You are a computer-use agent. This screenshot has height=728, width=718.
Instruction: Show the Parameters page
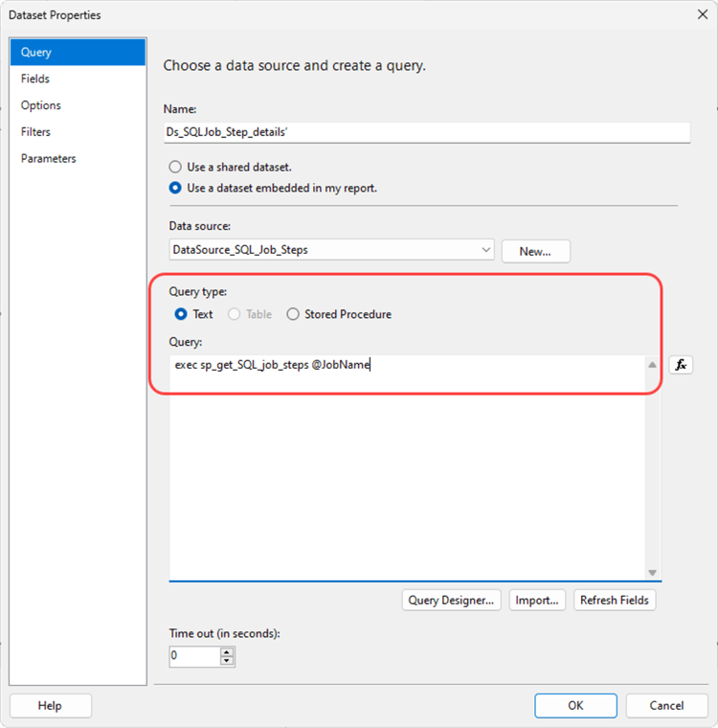(x=49, y=158)
